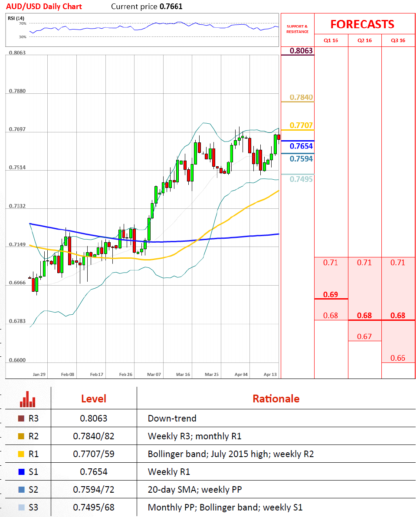Click the 0.7495 support level label
Viewport: 420px width, 517px height.
301,179
